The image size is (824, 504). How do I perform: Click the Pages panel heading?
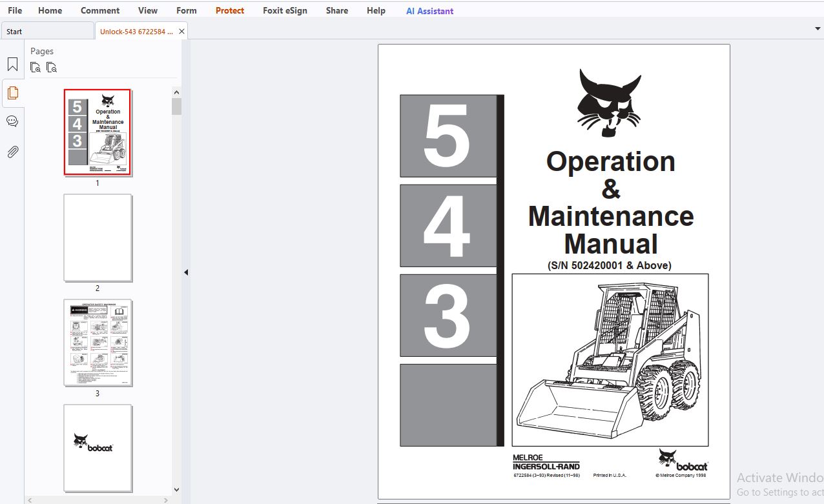tap(42, 51)
